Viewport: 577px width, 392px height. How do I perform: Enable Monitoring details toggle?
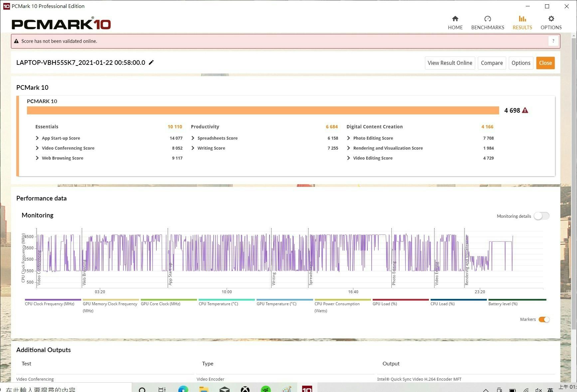coord(541,216)
